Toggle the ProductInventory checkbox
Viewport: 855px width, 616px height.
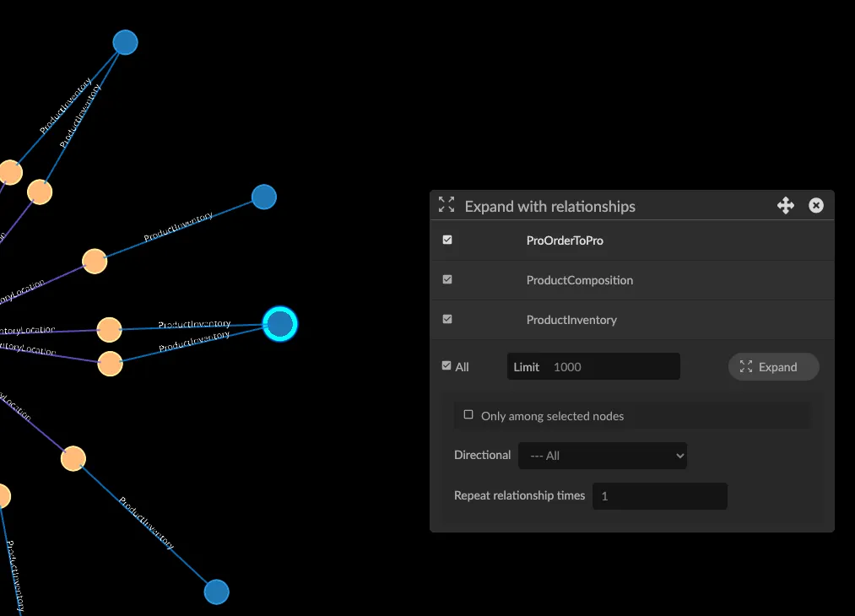tap(447, 319)
